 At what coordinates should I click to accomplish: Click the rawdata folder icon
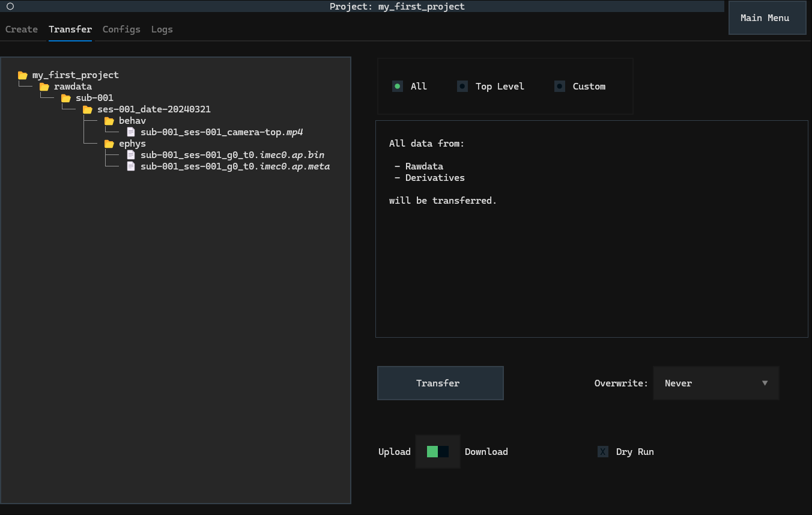point(44,87)
